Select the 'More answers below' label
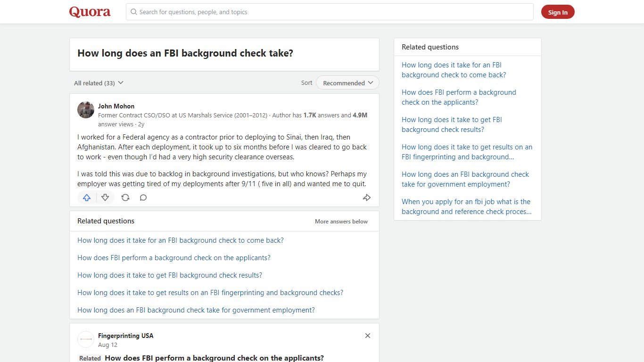Viewport: 644px width, 362px height. click(x=341, y=221)
